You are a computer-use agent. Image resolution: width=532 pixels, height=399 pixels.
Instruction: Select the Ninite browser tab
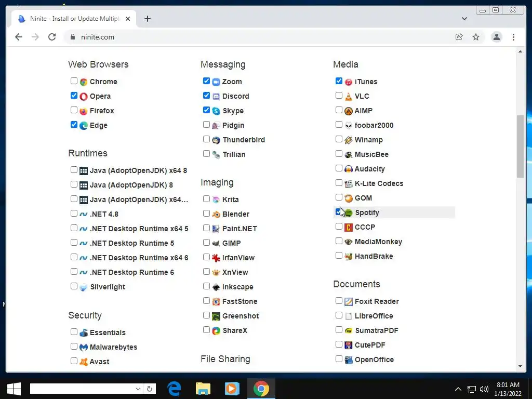pyautogui.click(x=74, y=19)
